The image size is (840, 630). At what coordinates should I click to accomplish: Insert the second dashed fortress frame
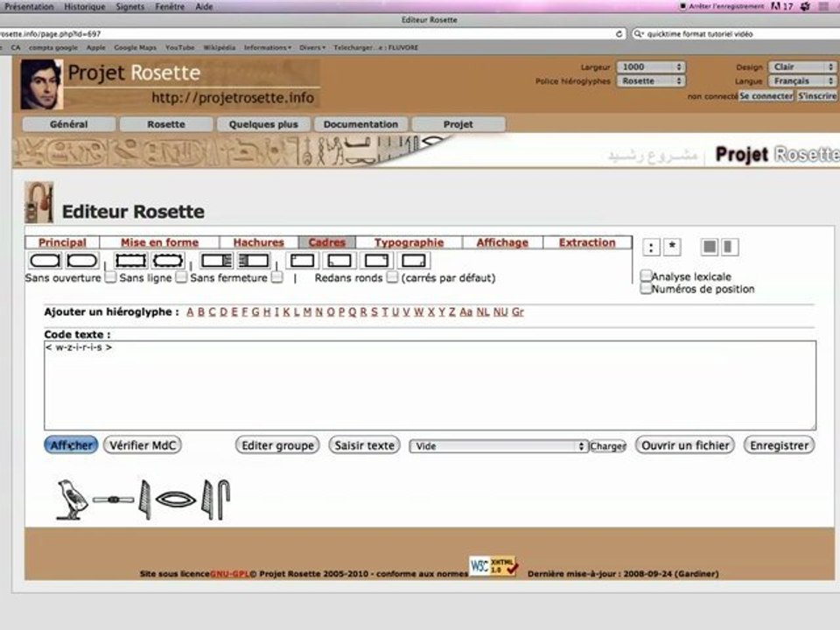pyautogui.click(x=168, y=261)
